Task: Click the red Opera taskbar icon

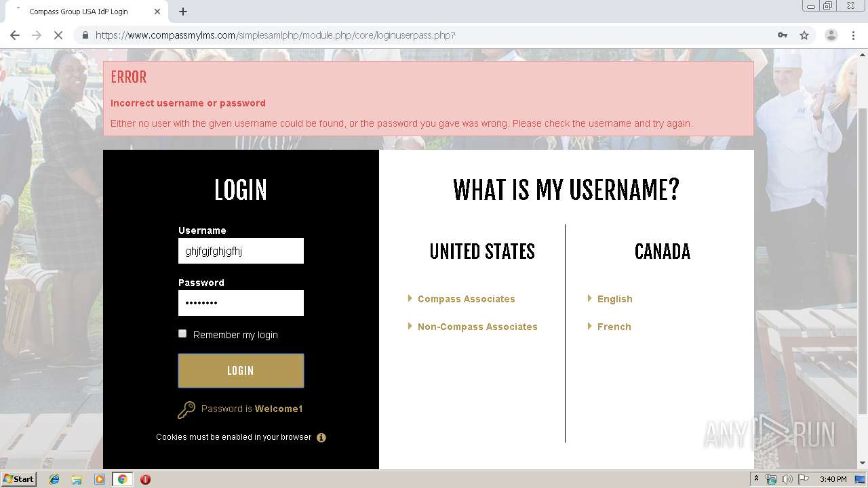Action: click(145, 479)
